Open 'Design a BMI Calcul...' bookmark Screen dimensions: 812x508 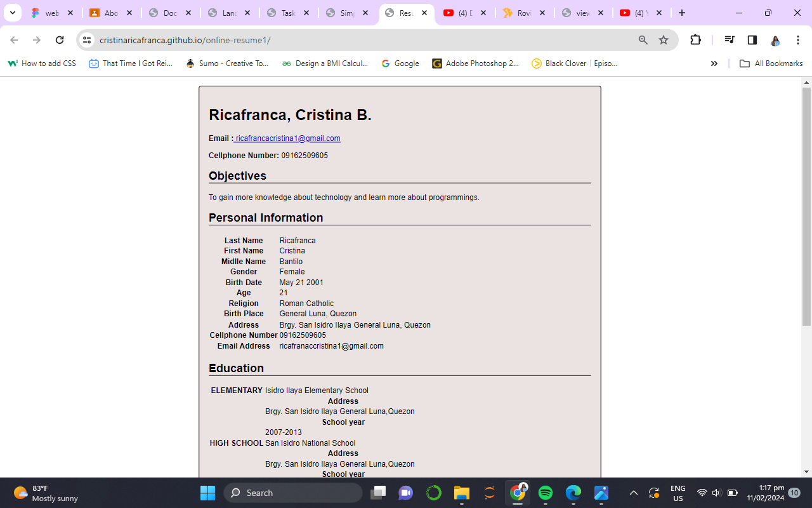pyautogui.click(x=325, y=63)
